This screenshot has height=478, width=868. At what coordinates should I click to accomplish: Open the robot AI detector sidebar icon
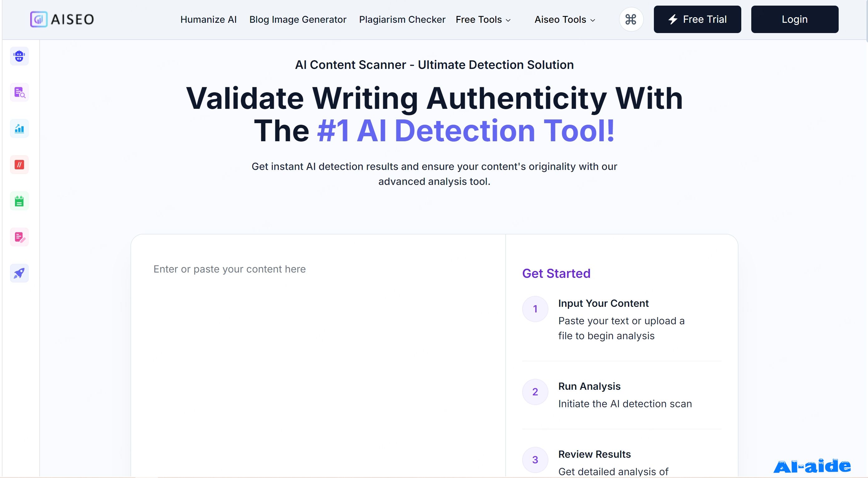click(19, 56)
